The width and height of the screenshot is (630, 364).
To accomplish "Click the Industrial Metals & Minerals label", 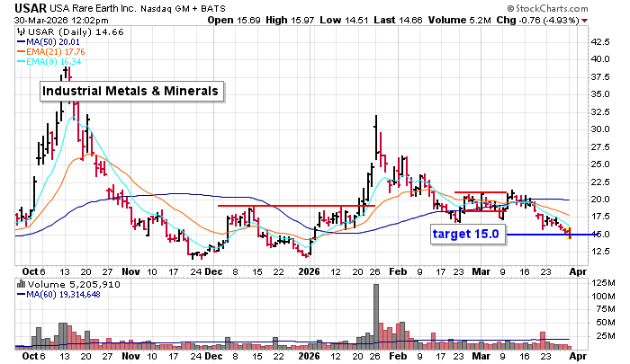I will pyautogui.click(x=131, y=92).
